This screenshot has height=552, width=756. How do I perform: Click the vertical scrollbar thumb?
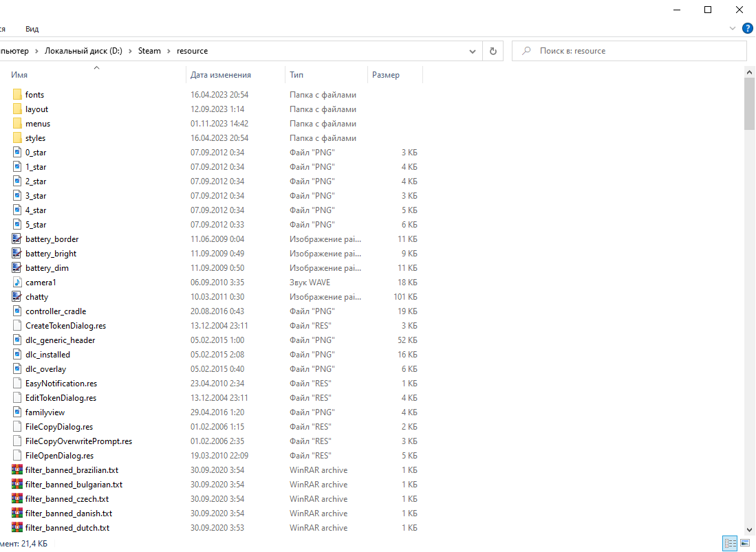click(749, 104)
